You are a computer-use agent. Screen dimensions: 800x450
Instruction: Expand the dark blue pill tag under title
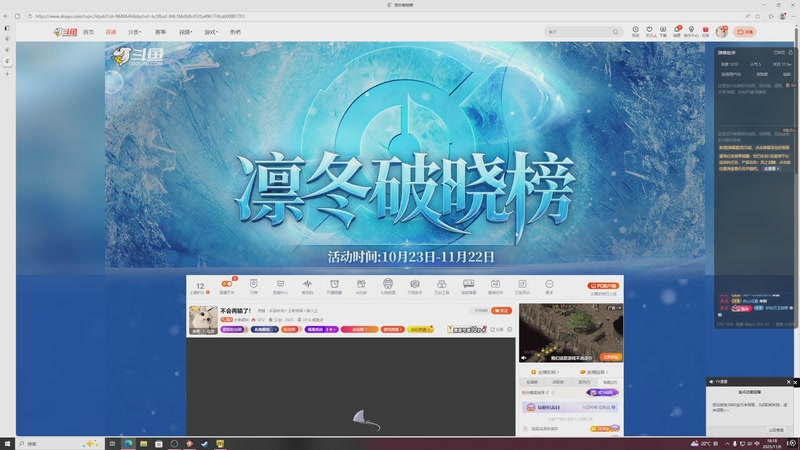(x=264, y=330)
